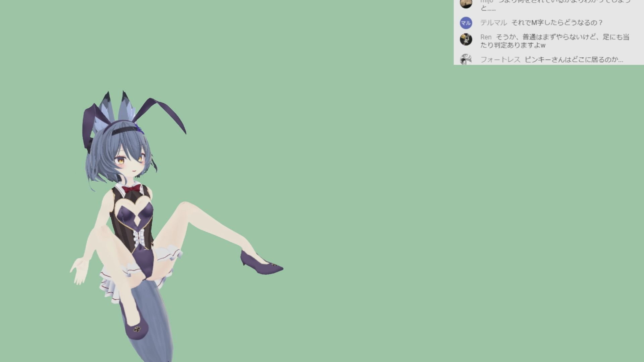Click テルマル's blue マル avatar
Image resolution: width=644 pixels, height=362 pixels.
(x=466, y=23)
